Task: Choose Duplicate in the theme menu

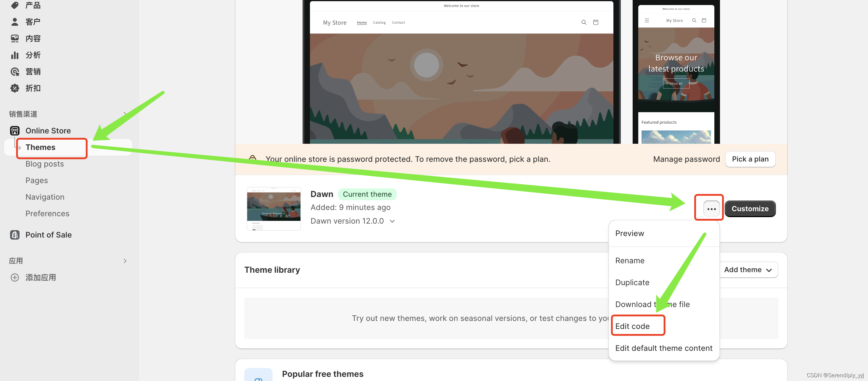Action: (632, 282)
